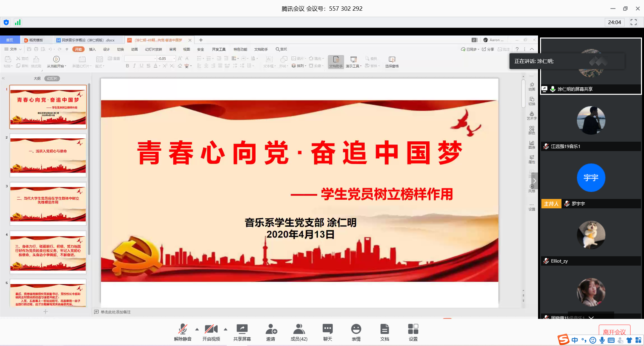Open meeting settings (设置) icon
644x346 pixels.
tap(413, 329)
